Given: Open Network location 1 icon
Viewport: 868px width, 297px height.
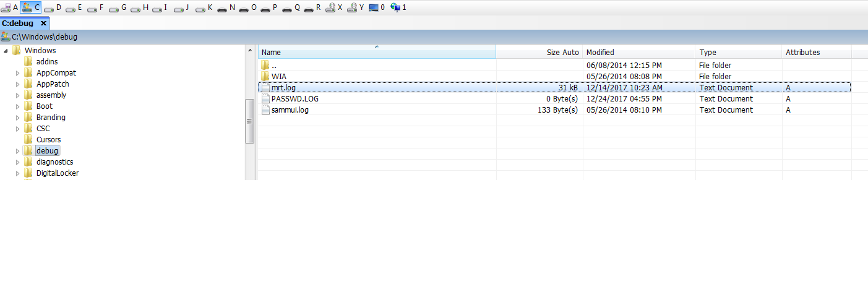Looking at the screenshot, I should 399,7.
